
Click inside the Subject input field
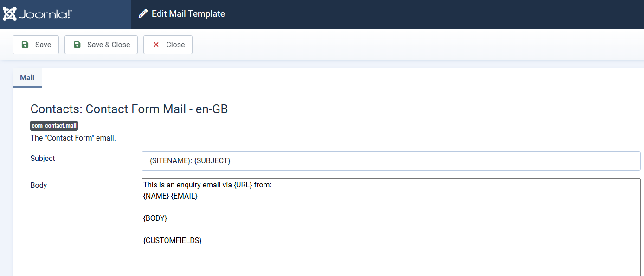tap(391, 160)
